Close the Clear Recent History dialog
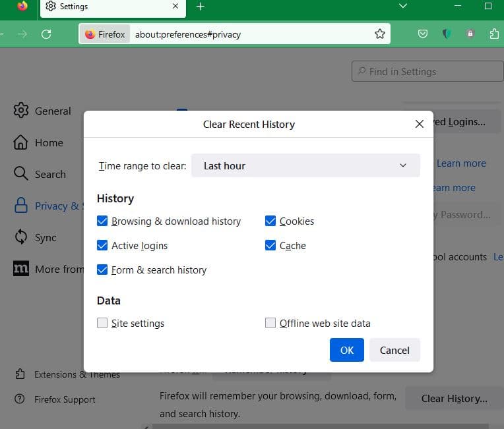Viewport: 504px width, 429px height. click(419, 124)
